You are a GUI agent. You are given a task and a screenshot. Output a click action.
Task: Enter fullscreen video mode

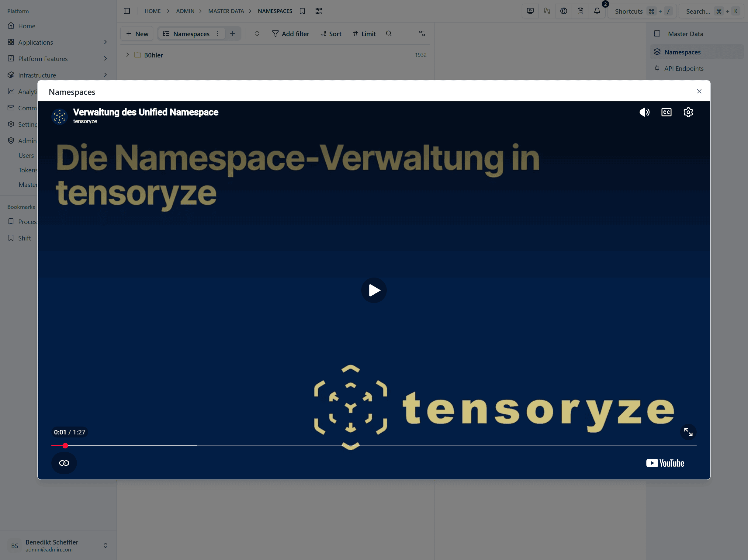click(688, 432)
